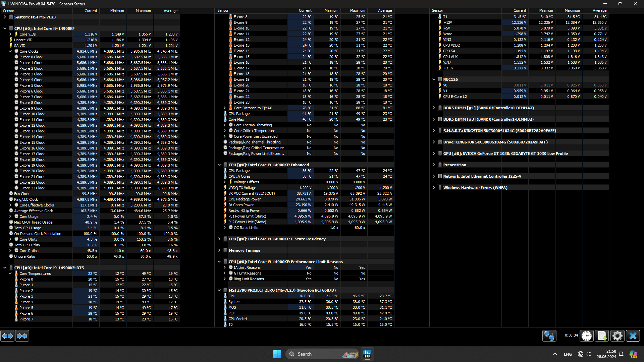644x362 pixels.
Task: Expand the IA Limit Reasons row
Action: tap(225, 267)
